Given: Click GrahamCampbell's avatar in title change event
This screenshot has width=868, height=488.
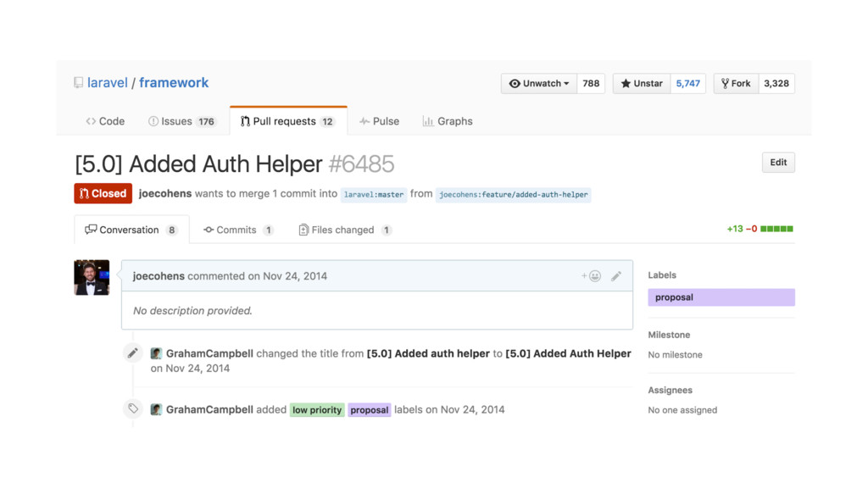Looking at the screenshot, I should pyautogui.click(x=156, y=353).
